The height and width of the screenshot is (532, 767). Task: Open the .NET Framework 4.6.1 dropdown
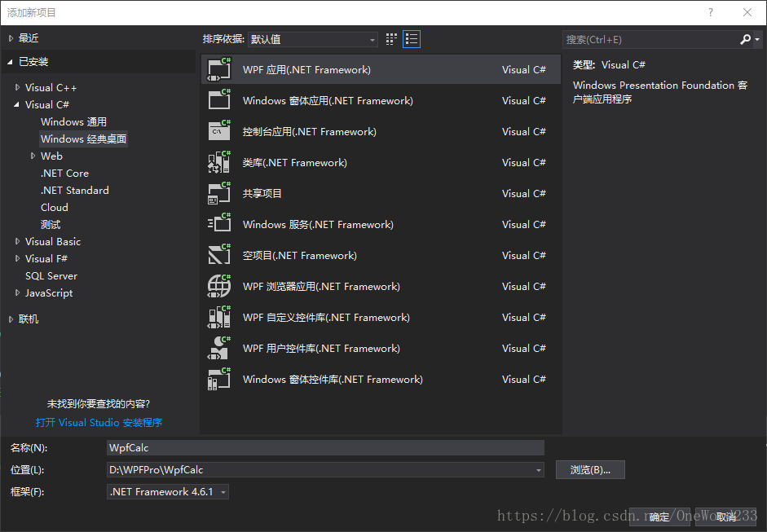coord(168,492)
